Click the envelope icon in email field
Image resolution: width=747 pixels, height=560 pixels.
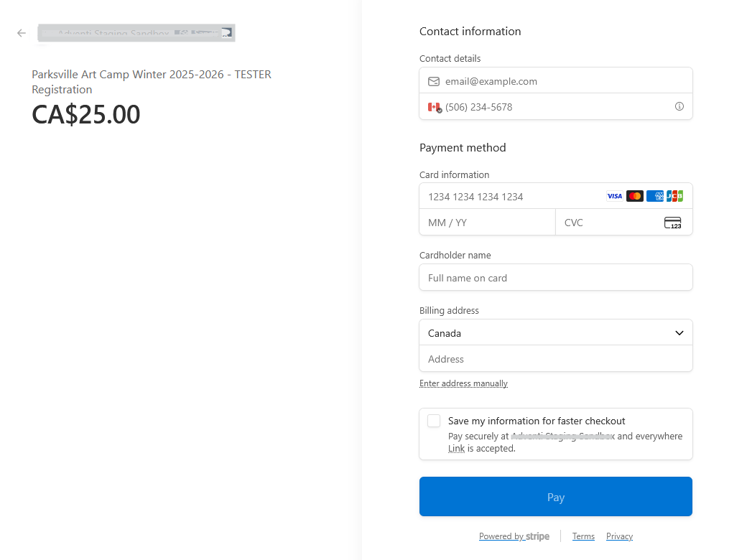[433, 81]
